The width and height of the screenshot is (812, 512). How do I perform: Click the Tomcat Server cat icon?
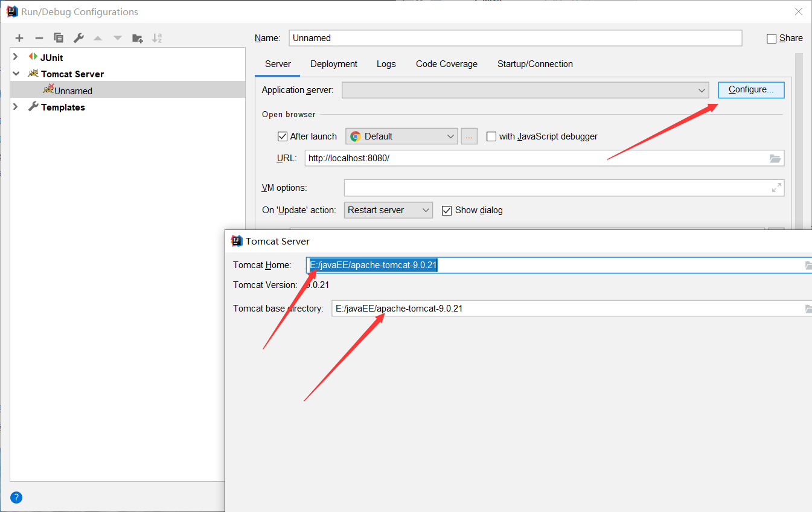coord(33,74)
